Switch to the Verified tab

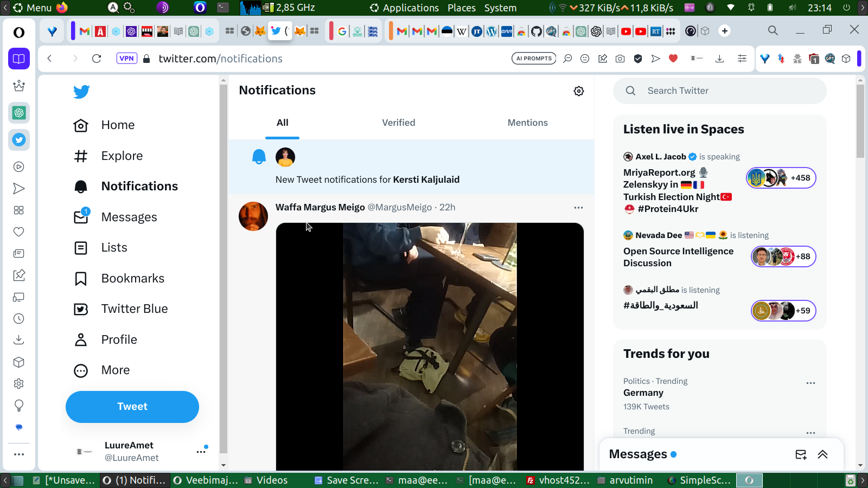[398, 123]
